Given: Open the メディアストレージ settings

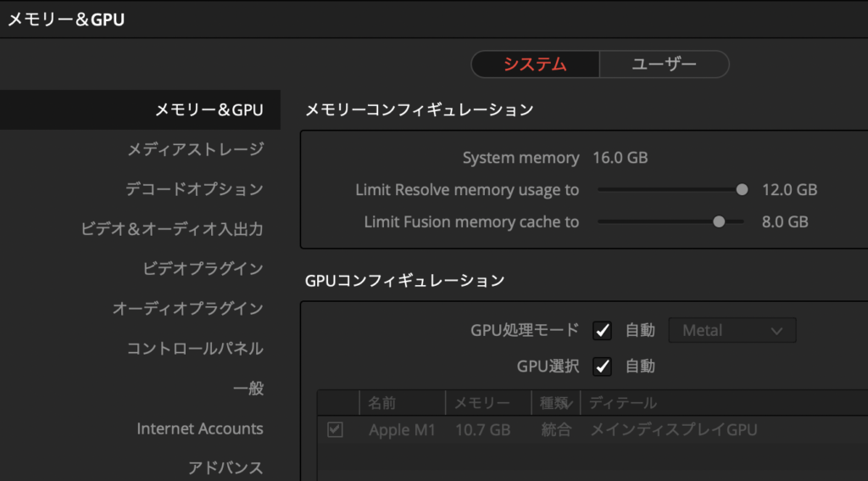Looking at the screenshot, I should click(196, 149).
